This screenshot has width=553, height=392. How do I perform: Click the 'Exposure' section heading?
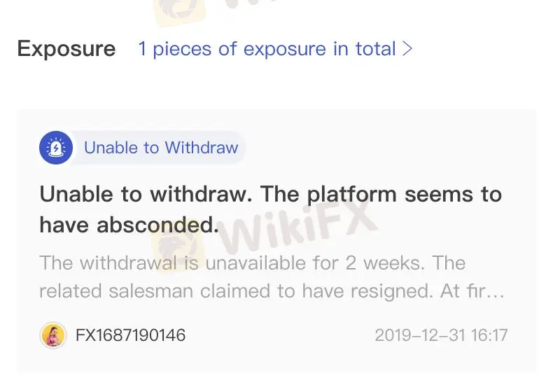pos(66,49)
